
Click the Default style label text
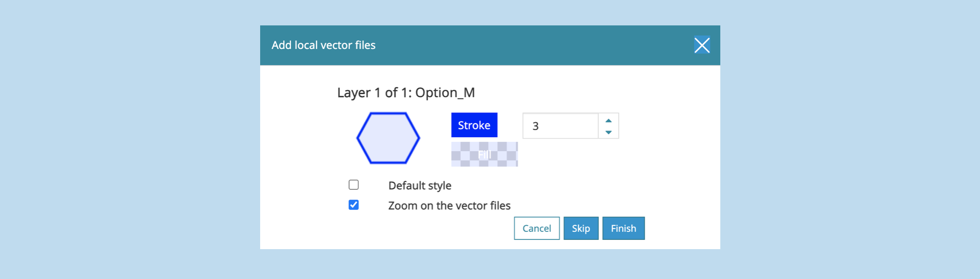(420, 185)
